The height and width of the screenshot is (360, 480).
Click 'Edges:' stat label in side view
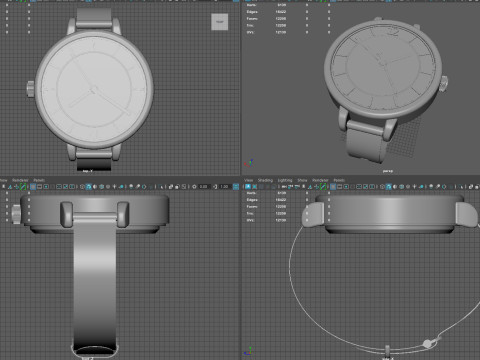coord(252,200)
